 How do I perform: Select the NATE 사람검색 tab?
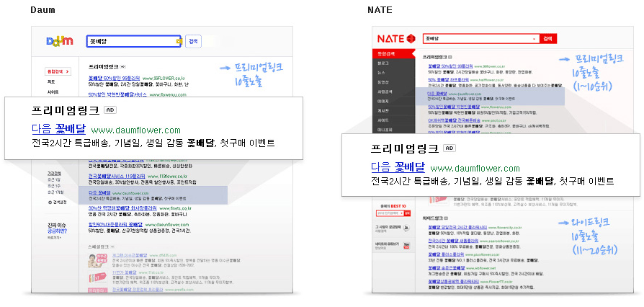coord(385,92)
